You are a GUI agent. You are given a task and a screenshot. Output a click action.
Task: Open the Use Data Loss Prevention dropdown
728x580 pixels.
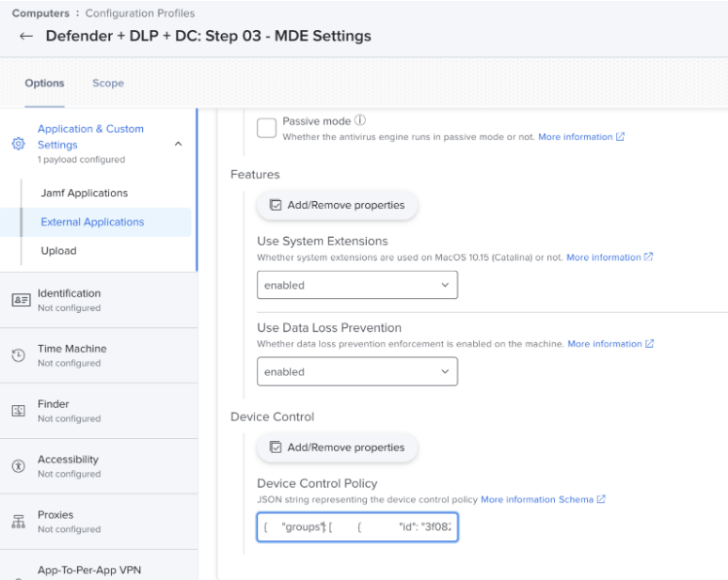pyautogui.click(x=356, y=371)
